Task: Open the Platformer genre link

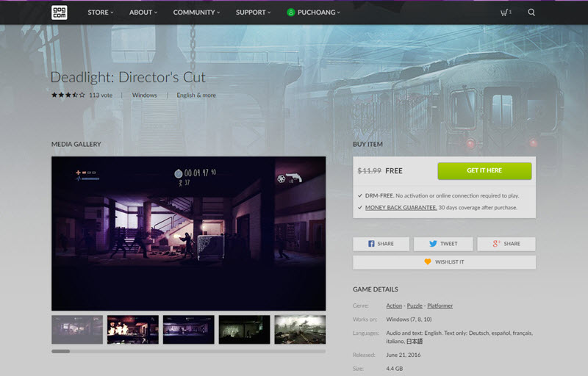Action: (x=440, y=305)
